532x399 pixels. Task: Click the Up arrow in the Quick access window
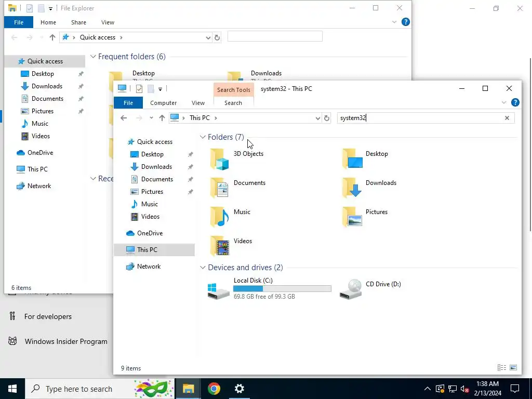tap(52, 37)
